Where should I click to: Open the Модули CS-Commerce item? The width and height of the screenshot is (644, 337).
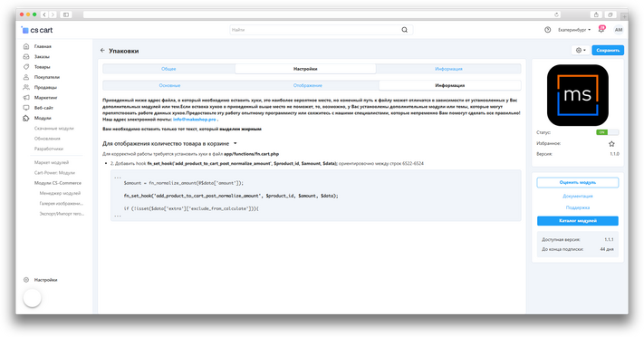tap(57, 183)
